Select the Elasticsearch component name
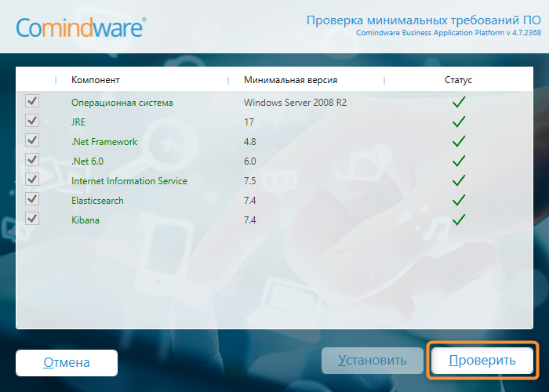The width and height of the screenshot is (549, 392). [97, 201]
